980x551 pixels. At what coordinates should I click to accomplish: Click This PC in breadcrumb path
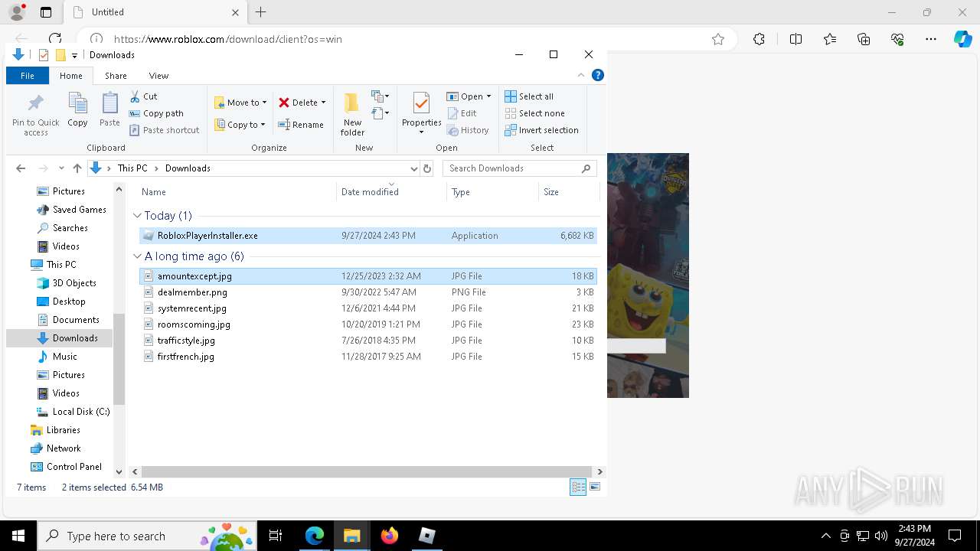pos(132,168)
